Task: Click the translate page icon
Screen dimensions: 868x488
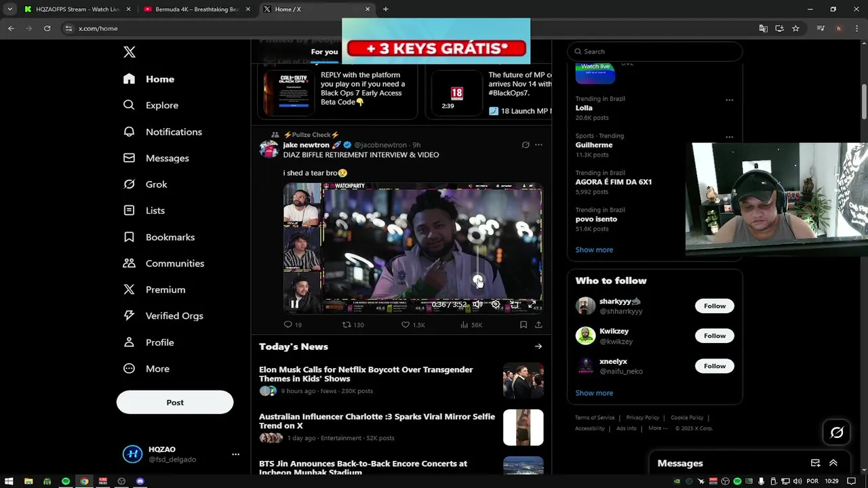Action: 764,28
